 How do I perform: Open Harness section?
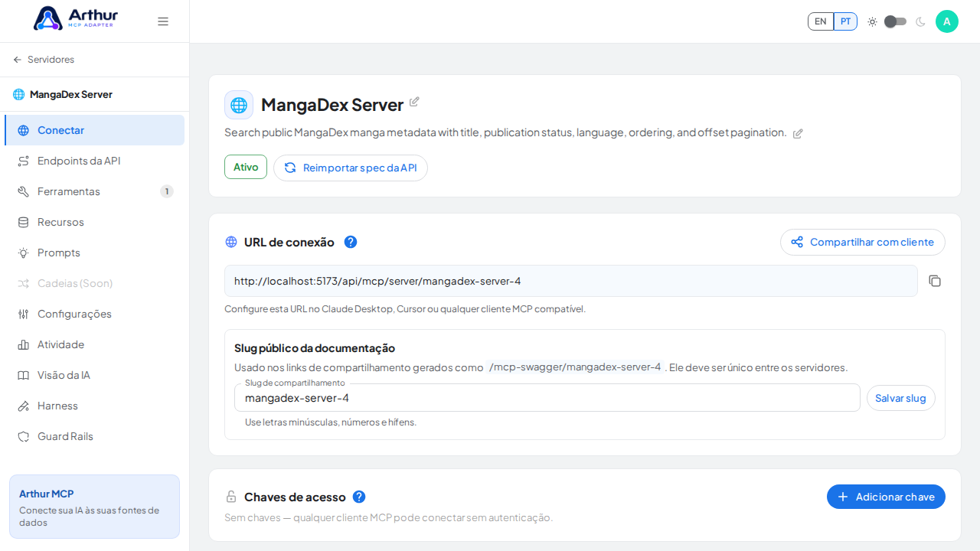point(95,406)
